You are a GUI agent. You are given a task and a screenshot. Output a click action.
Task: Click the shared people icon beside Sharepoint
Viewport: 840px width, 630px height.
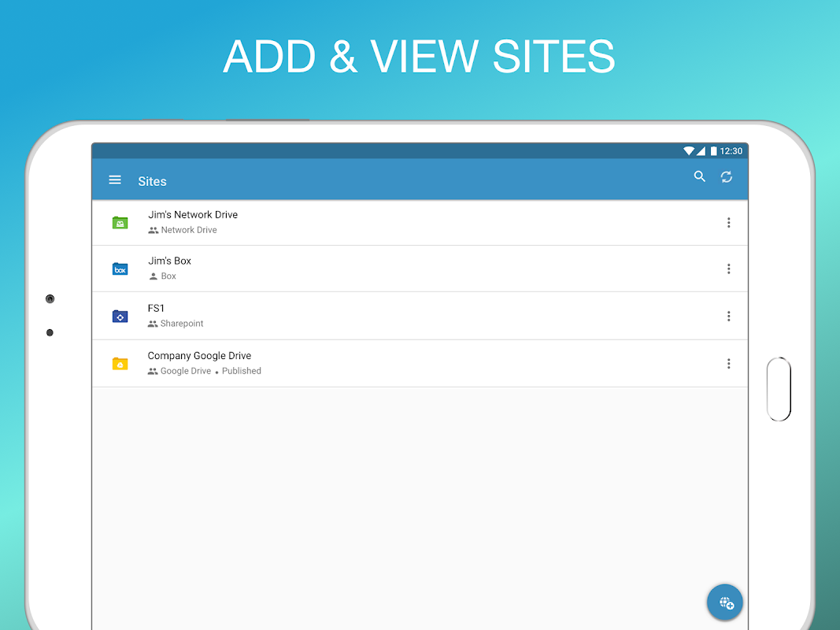(153, 324)
